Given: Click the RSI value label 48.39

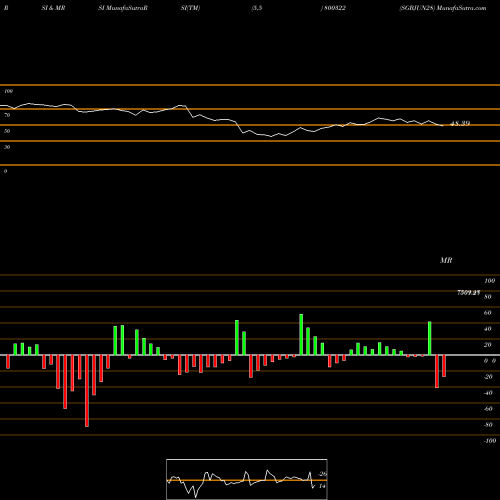Looking at the screenshot, I should click(x=460, y=124).
